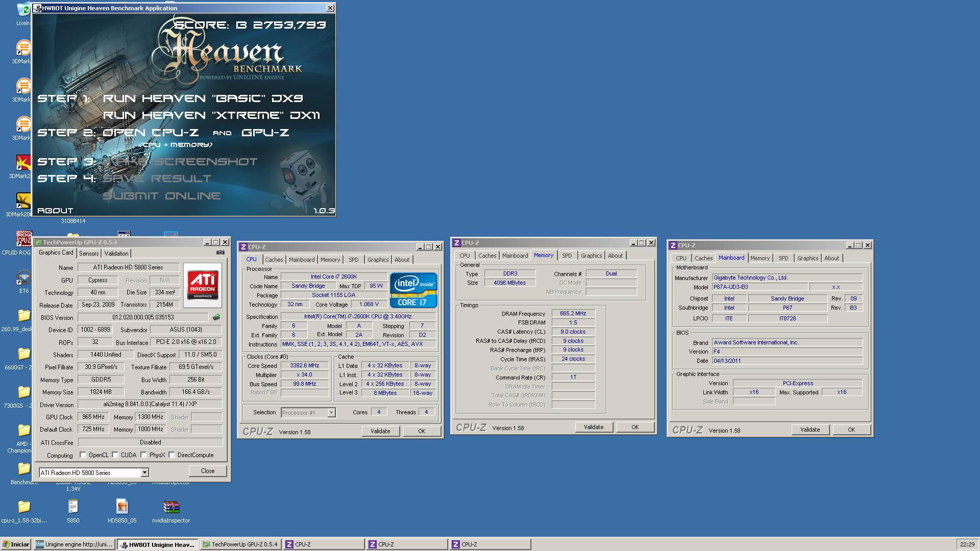The height and width of the screenshot is (551, 980).
Task: Enable the OpenCL checkbox
Action: pyautogui.click(x=83, y=455)
